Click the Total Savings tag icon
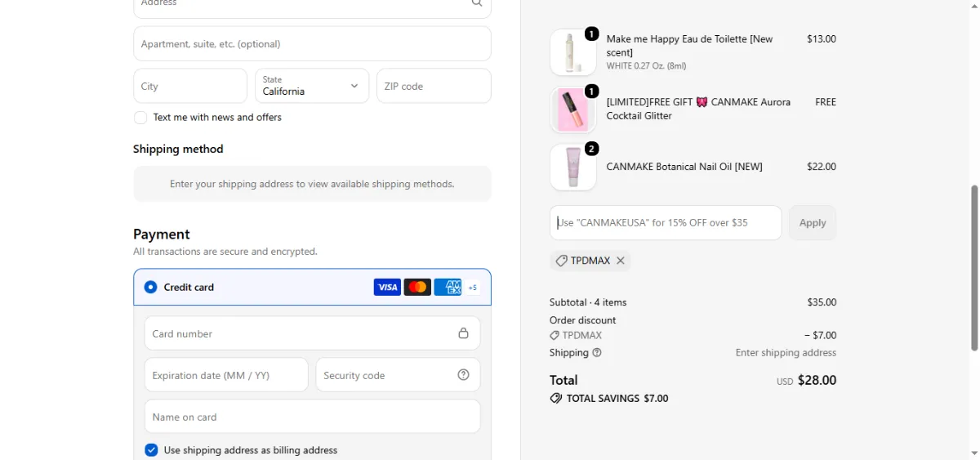This screenshot has height=460, width=980. click(556, 399)
